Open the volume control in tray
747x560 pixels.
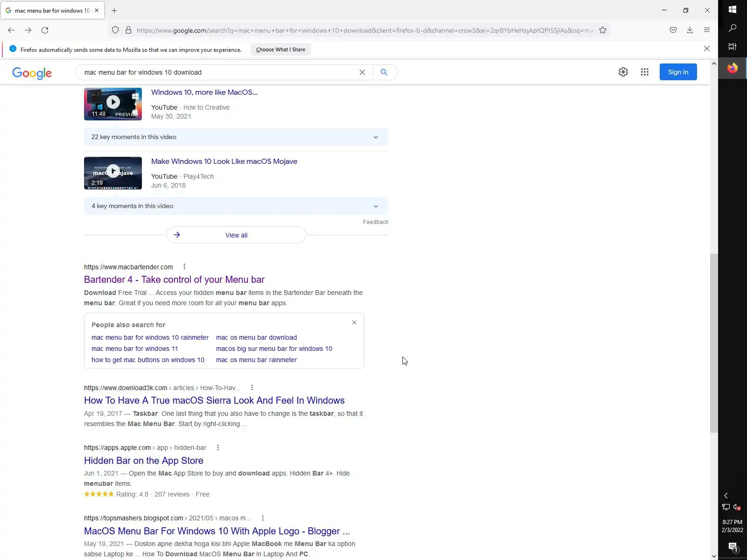pyautogui.click(x=737, y=507)
